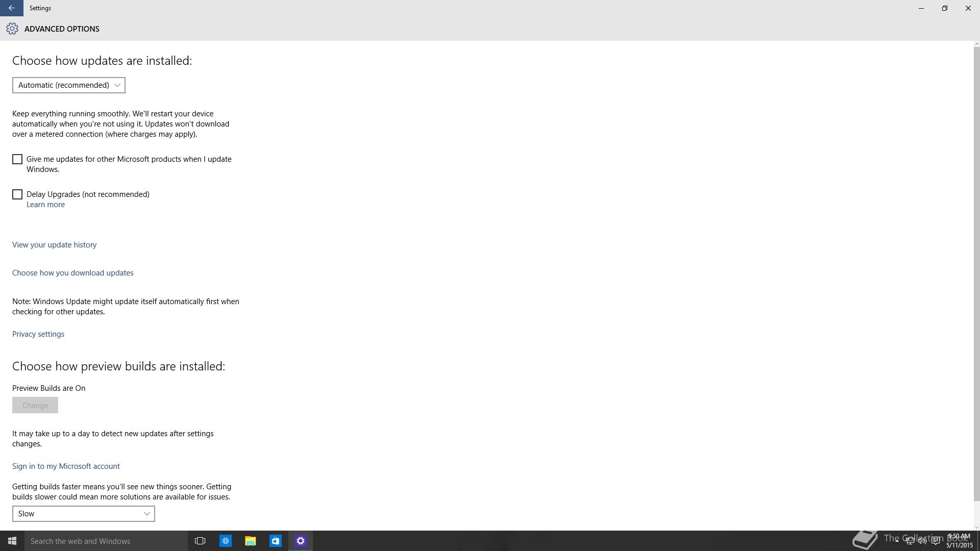Open File Explorer from the taskbar
The height and width of the screenshot is (551, 980).
[250, 541]
